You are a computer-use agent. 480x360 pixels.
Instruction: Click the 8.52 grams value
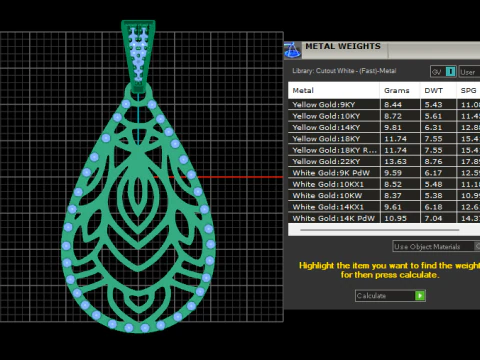[393, 184]
